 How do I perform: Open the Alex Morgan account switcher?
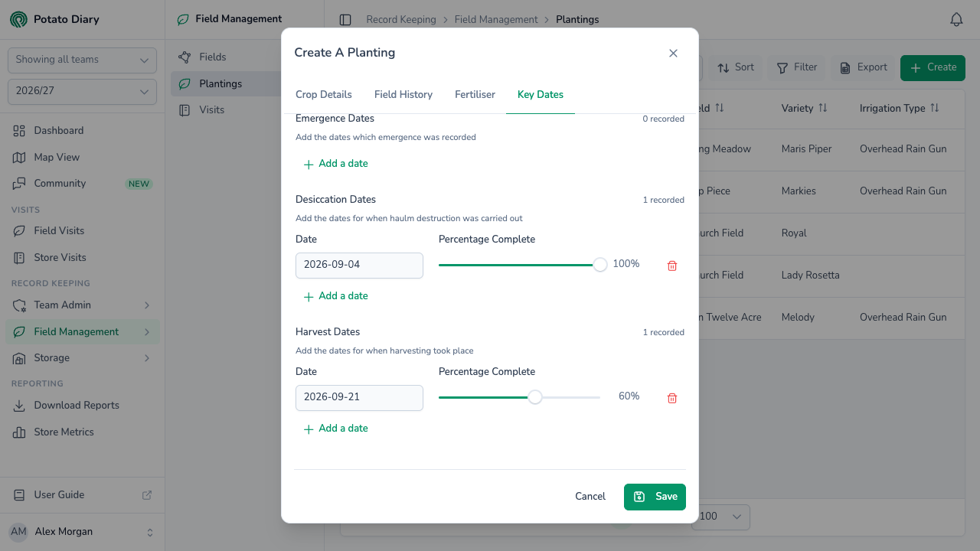83,532
